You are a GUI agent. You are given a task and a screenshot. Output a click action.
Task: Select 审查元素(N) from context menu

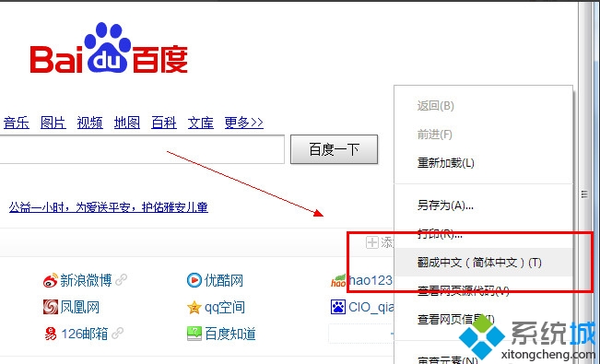coord(447,359)
